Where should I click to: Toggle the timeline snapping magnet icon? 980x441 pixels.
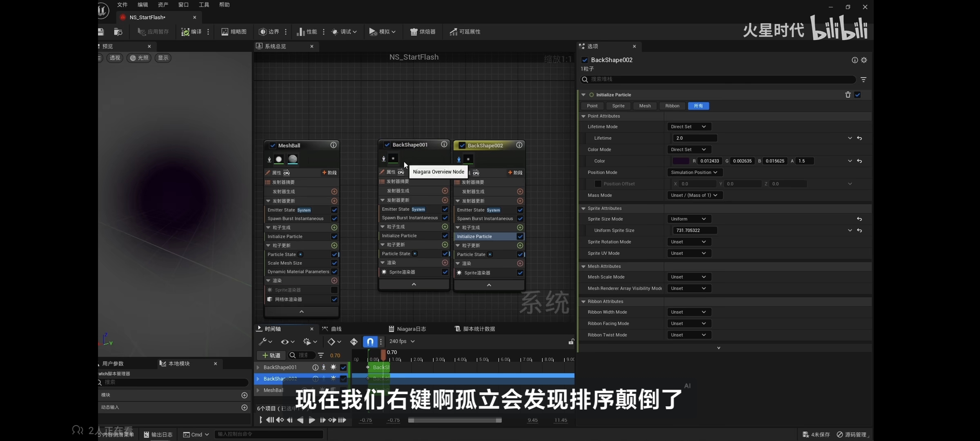[x=370, y=341]
